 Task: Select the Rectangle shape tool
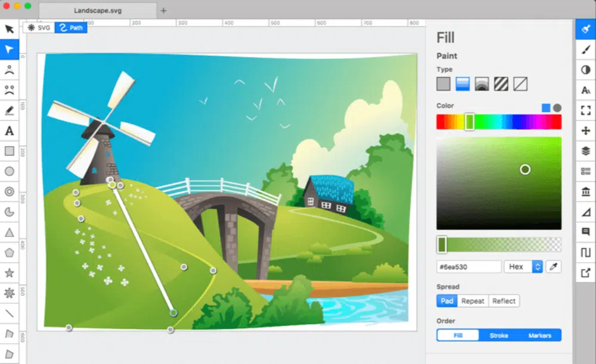click(x=10, y=151)
